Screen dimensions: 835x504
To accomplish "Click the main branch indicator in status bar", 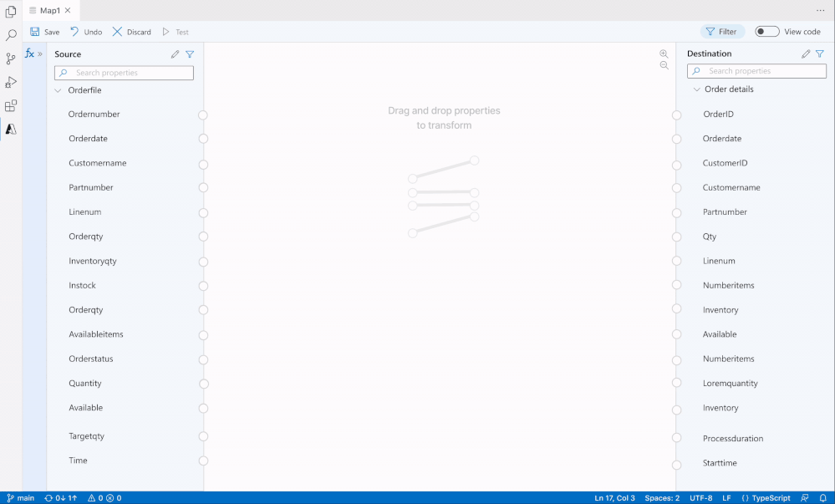I will [20, 498].
